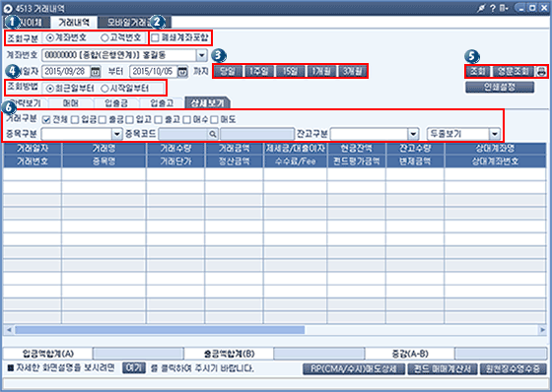This screenshot has width=552, height=392.
Task: Click the 조회 search button
Action: pyautogui.click(x=478, y=72)
